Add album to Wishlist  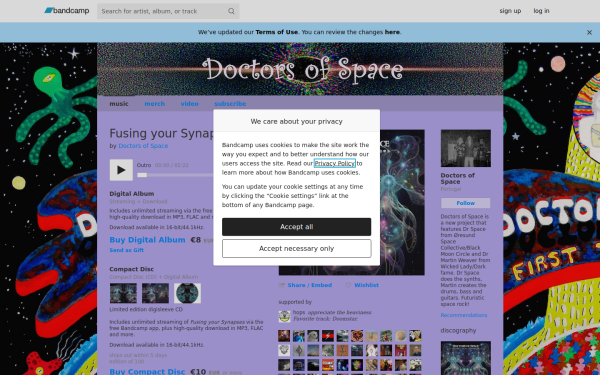[x=366, y=285]
